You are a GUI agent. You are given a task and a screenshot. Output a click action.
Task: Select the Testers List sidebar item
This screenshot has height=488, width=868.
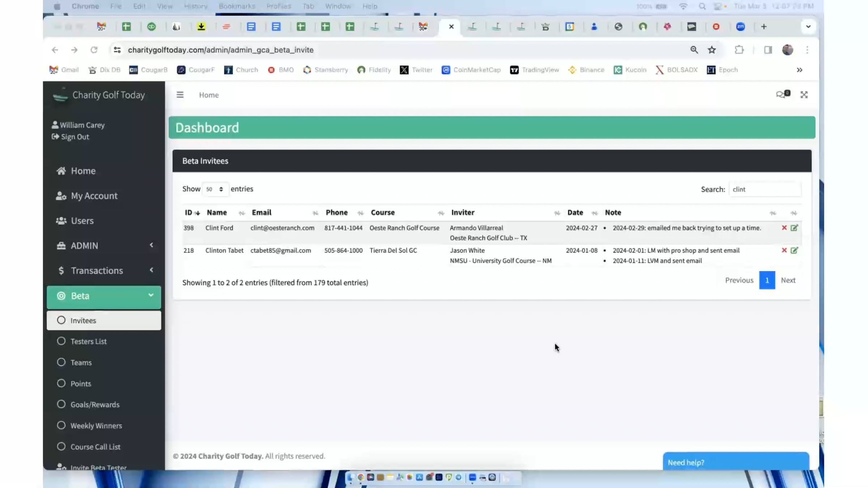click(x=88, y=341)
